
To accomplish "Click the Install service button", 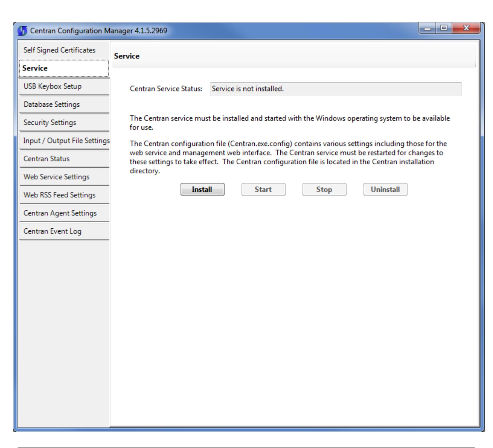I will 202,189.
